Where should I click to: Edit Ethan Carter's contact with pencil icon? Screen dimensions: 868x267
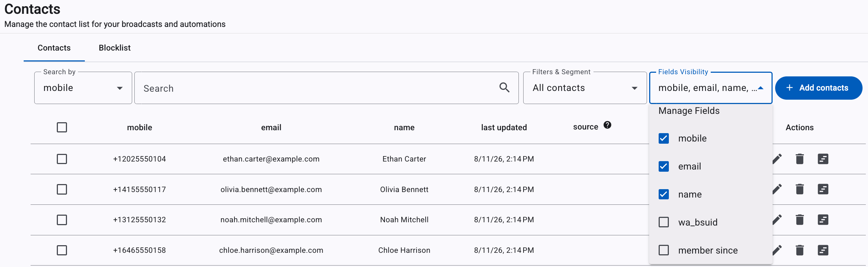[x=777, y=159]
